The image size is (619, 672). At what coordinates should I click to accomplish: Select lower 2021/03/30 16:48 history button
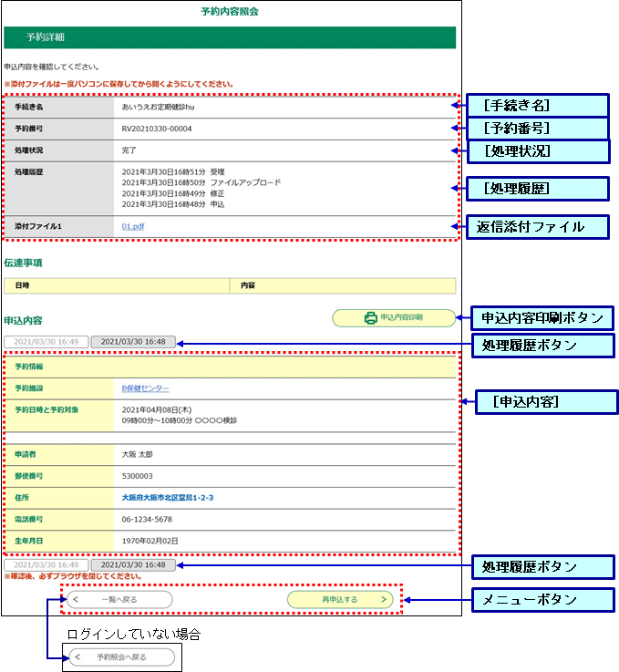(133, 565)
